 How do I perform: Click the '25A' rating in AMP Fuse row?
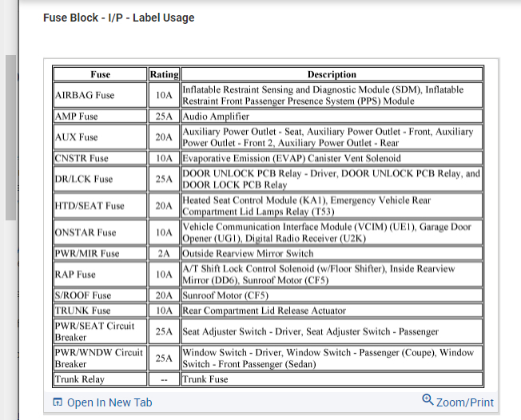(164, 117)
